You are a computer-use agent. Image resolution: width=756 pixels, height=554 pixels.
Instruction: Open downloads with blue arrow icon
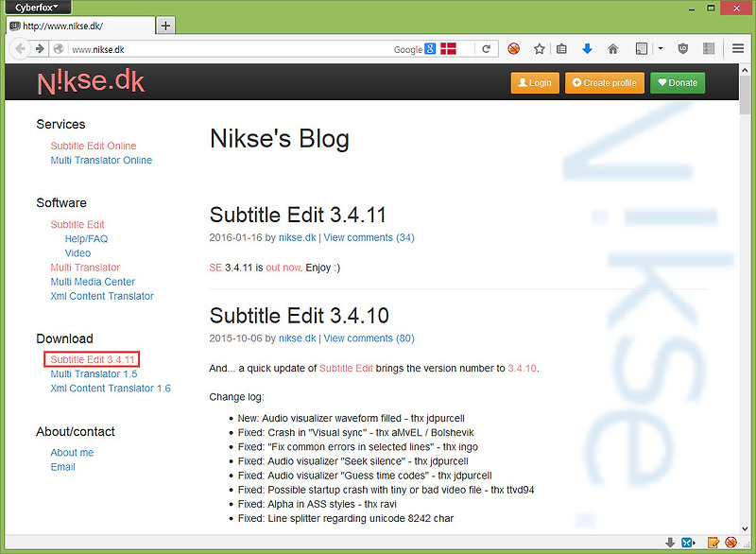[x=587, y=49]
